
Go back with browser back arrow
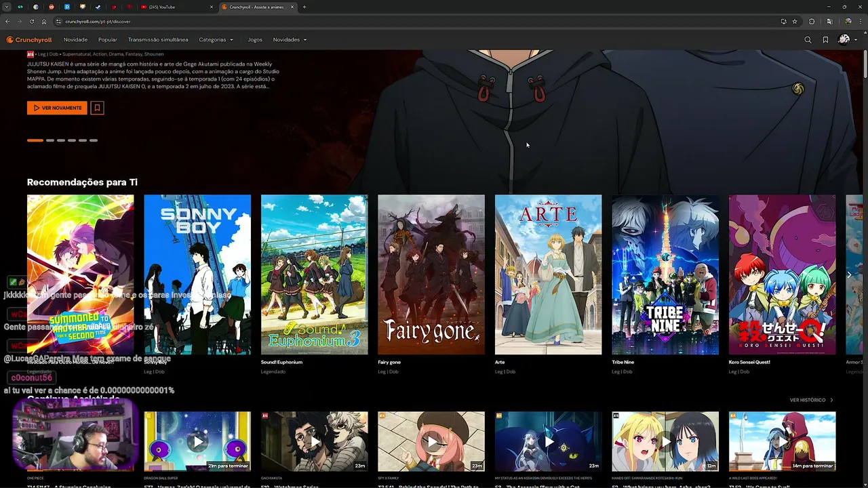point(7,22)
